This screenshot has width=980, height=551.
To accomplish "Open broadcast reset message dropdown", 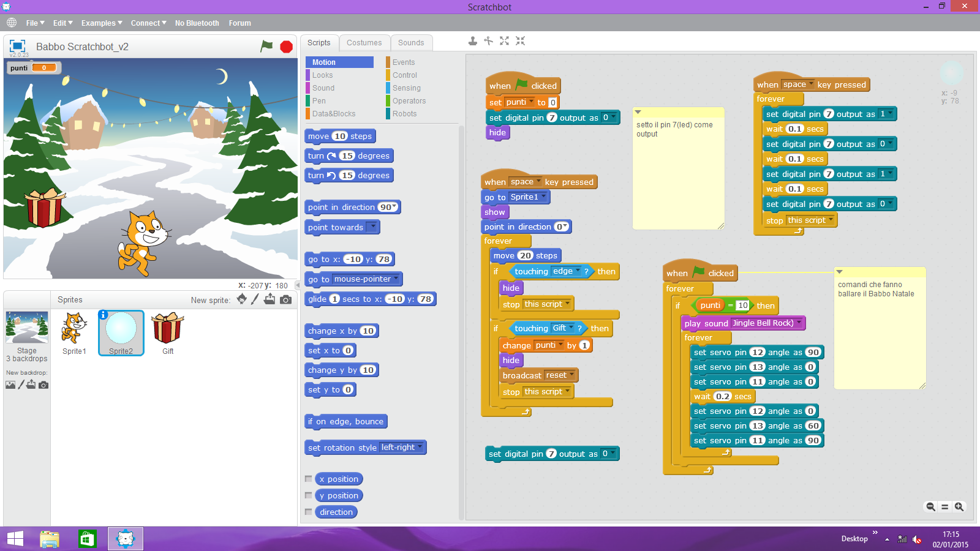I will coord(571,375).
